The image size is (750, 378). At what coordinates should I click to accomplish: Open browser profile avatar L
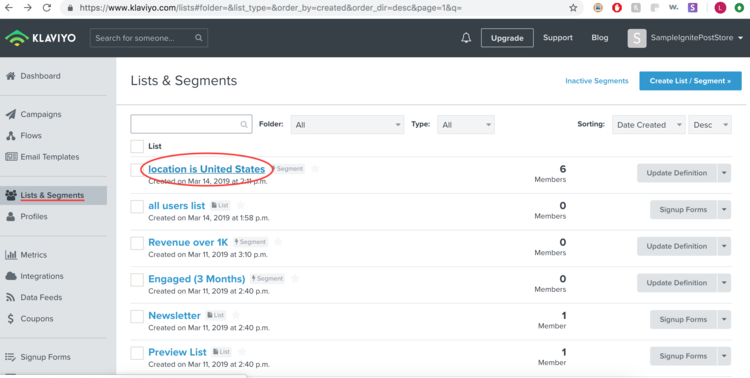pyautogui.click(x=720, y=8)
